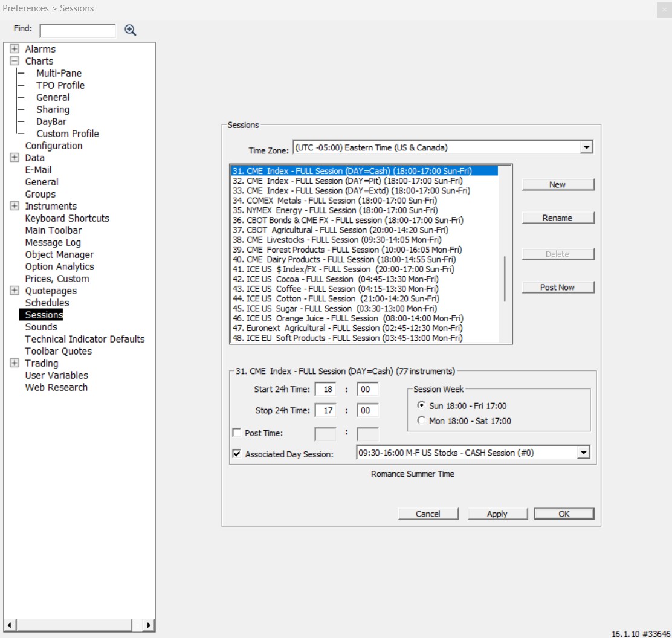Viewport: 672px width, 638px height.
Task: Click the magnifier search icon beside Find
Action: tap(130, 30)
